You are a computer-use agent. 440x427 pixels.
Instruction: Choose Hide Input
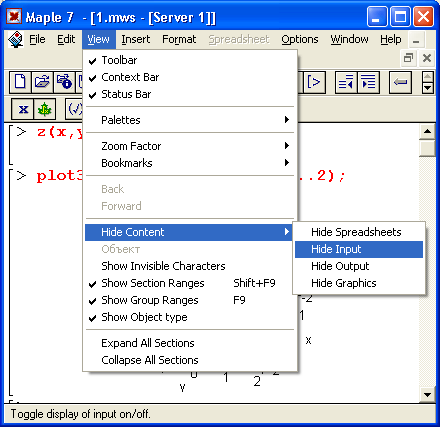coord(359,249)
